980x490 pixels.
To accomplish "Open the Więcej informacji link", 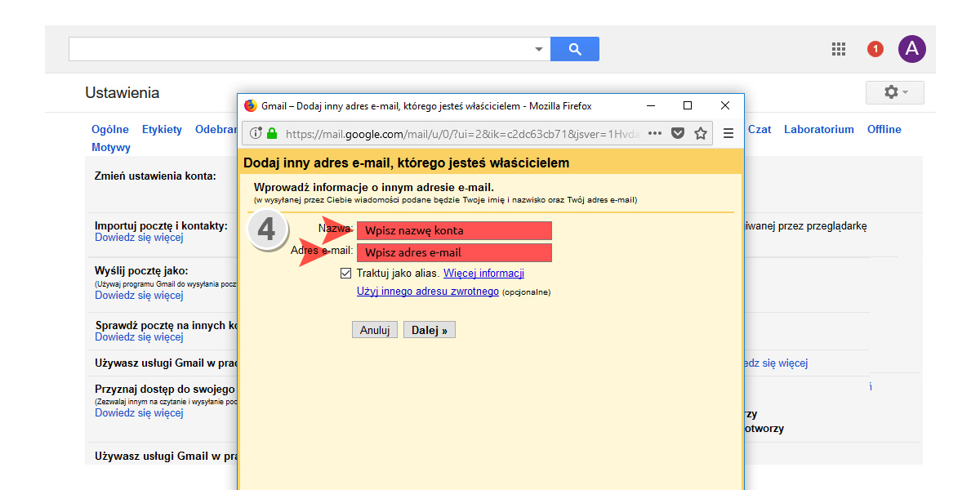I will (x=483, y=274).
